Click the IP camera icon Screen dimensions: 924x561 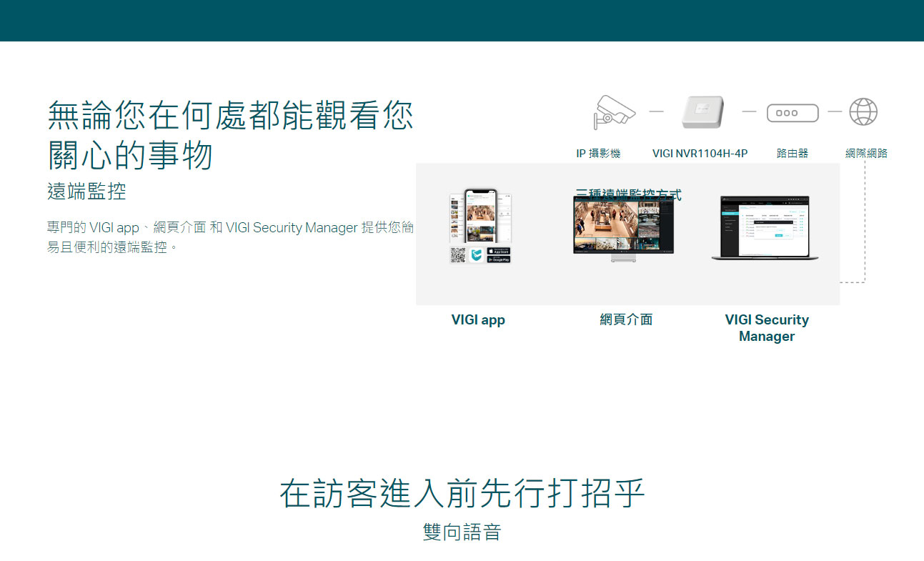615,111
